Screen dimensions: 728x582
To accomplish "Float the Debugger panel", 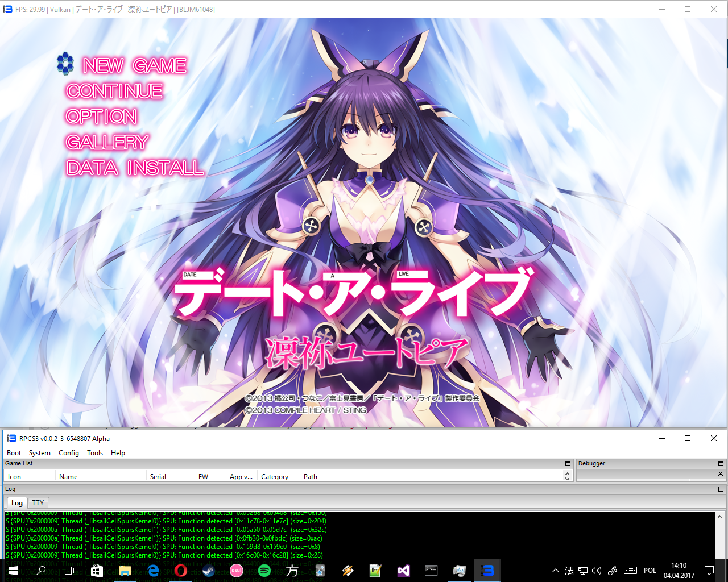I will tap(721, 464).
